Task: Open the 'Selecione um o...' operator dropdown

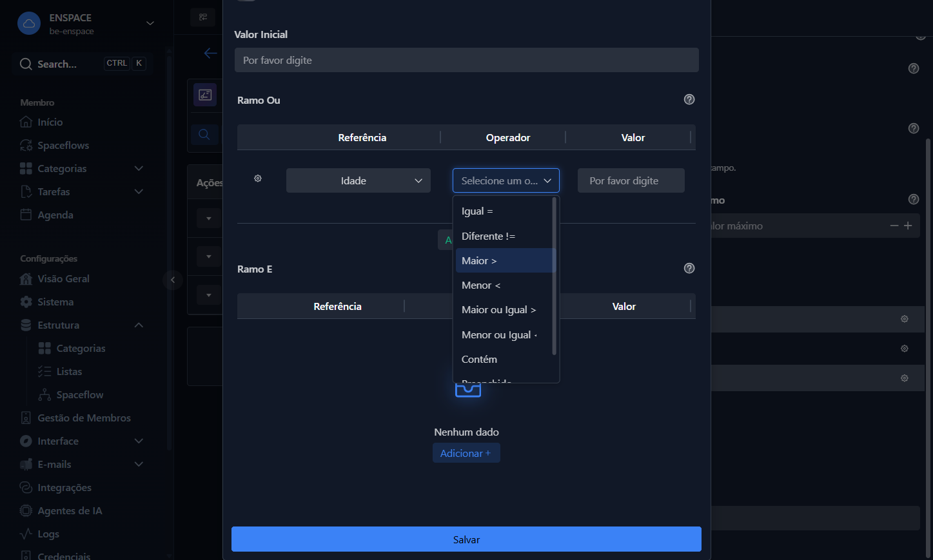Action: coord(506,180)
